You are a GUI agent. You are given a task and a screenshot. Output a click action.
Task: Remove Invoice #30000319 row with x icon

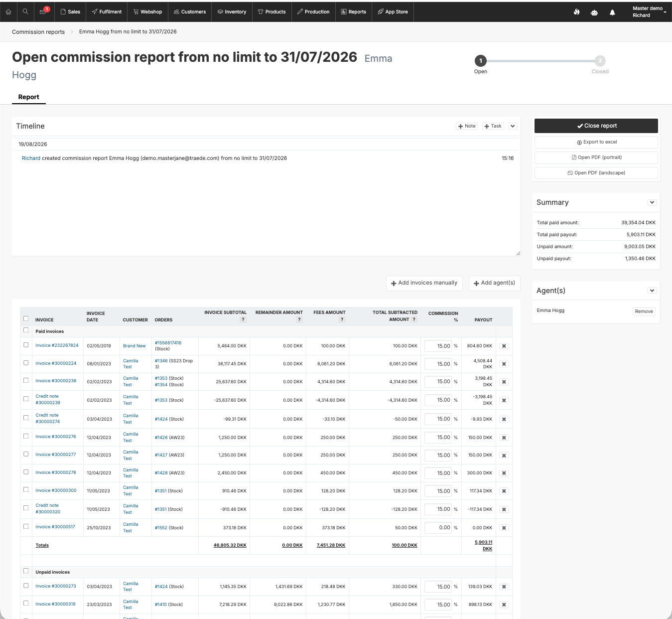[504, 605]
